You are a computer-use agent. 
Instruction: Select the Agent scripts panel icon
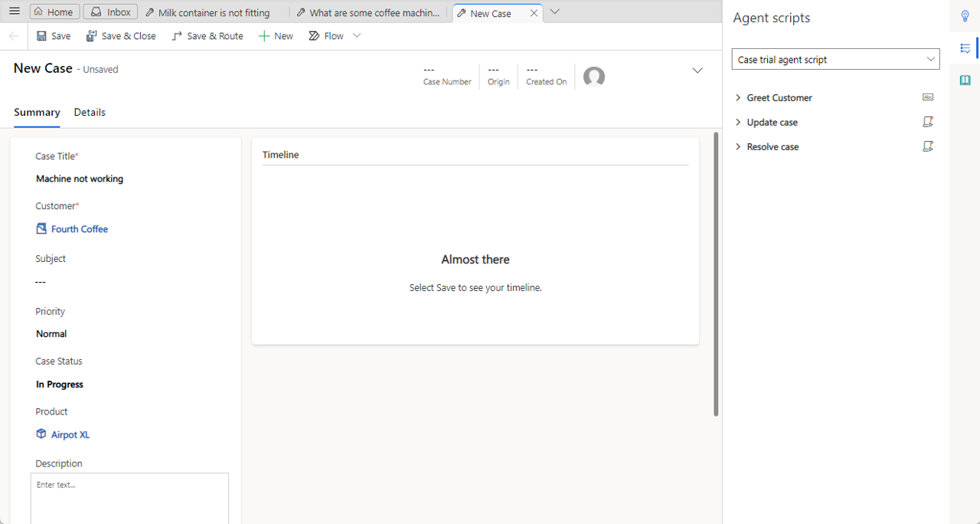[965, 47]
